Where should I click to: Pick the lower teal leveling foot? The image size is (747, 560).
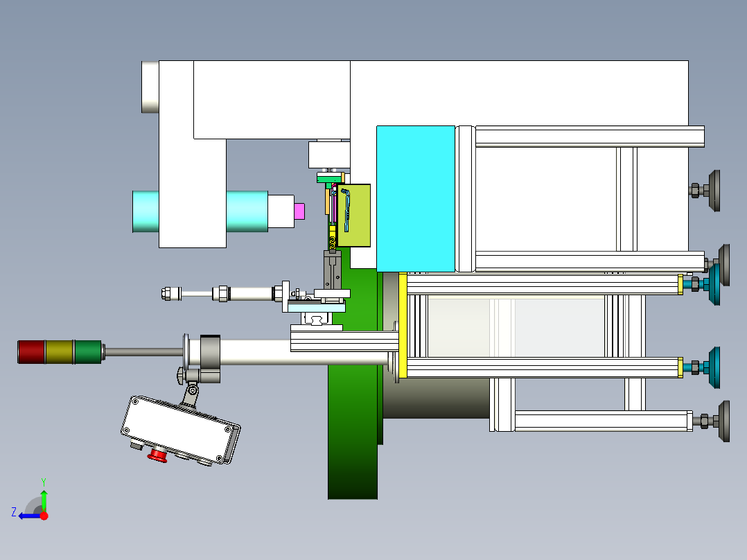(x=714, y=367)
